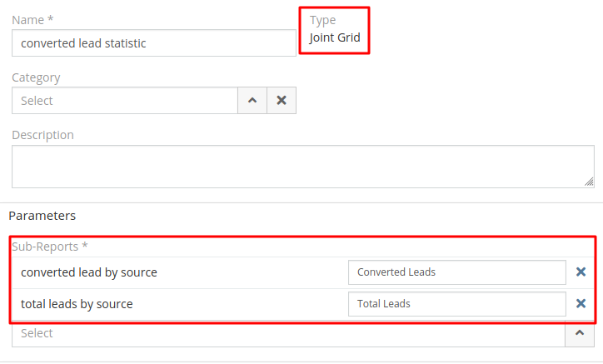Remove the converted lead by source sub-report
603x364 pixels.
tap(581, 272)
